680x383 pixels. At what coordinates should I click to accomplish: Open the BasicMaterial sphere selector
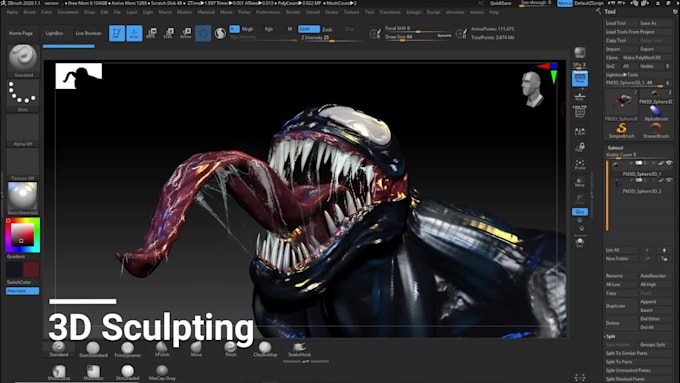tap(23, 198)
